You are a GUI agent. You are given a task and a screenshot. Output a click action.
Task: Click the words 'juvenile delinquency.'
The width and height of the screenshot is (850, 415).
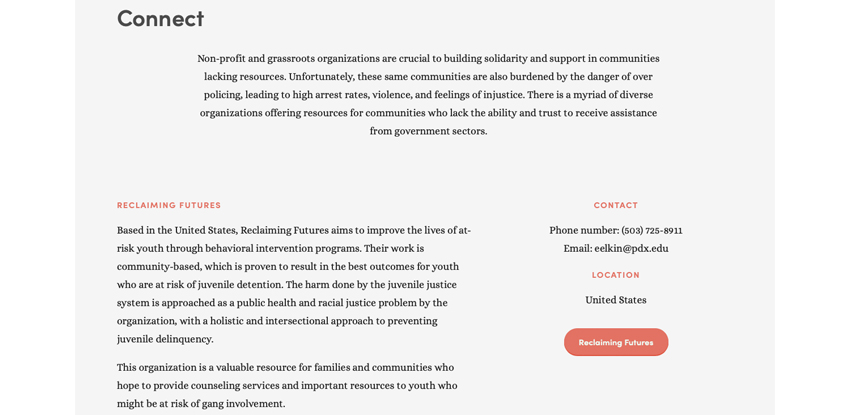[x=165, y=339]
